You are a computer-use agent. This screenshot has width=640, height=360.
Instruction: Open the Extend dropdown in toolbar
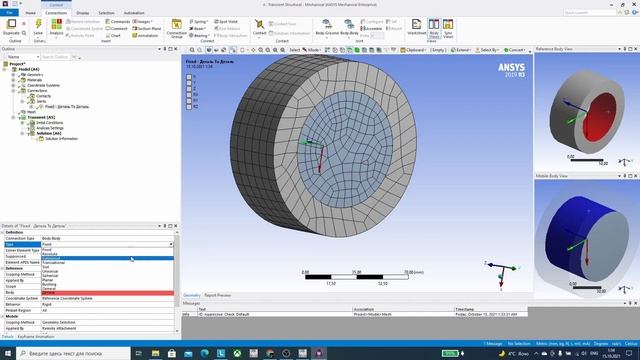(461, 50)
